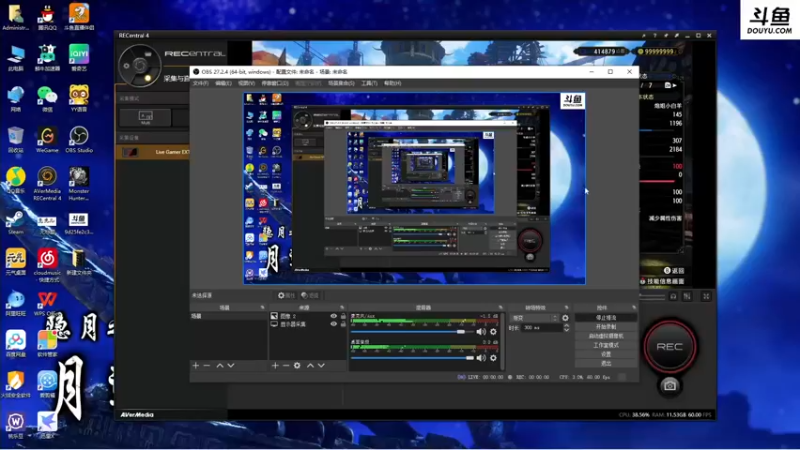Move the selected source up

(x=310, y=365)
